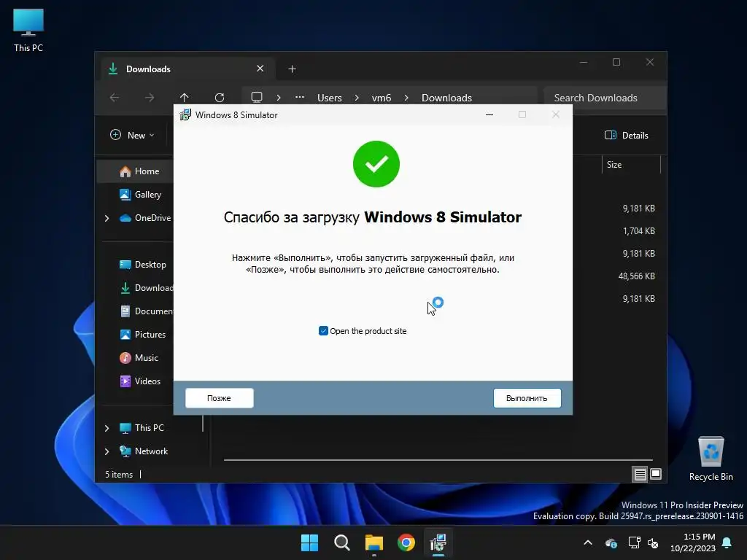Viewport: 747px width, 560px height.
Task: Open the clock and date flyout
Action: pos(693,542)
